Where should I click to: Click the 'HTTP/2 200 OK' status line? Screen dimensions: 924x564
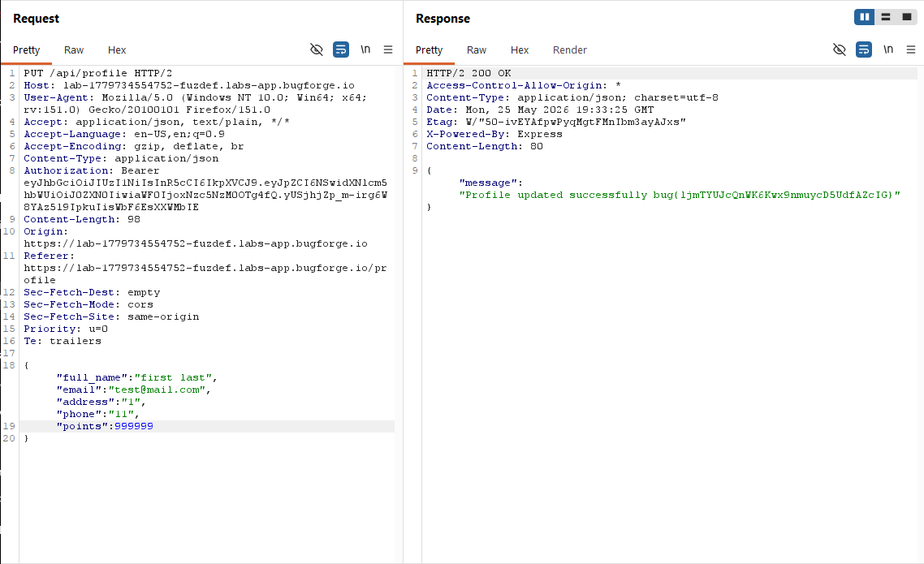(468, 73)
